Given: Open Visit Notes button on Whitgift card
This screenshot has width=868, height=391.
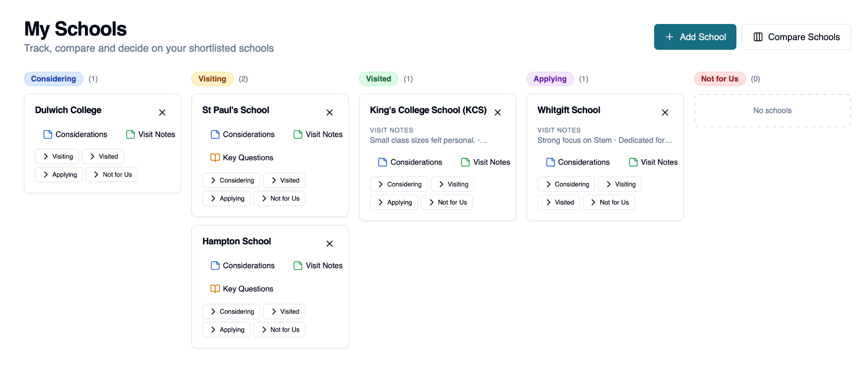Looking at the screenshot, I should click(653, 162).
